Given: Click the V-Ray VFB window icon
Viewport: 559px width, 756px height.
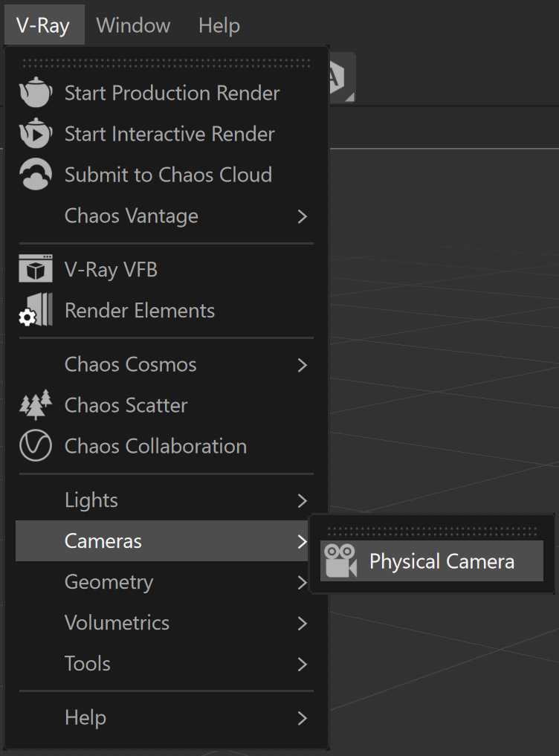Looking at the screenshot, I should (36, 268).
